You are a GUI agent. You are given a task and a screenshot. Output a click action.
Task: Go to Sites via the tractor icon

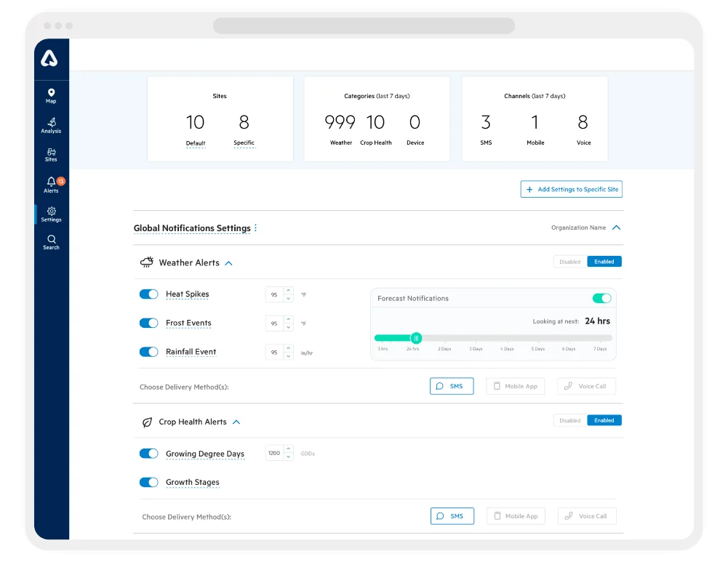click(x=51, y=155)
